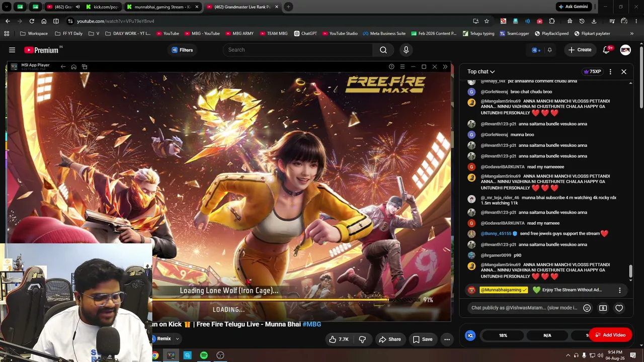Save the video to a playlist
Viewport: 644px width, 362px height.
point(423,339)
